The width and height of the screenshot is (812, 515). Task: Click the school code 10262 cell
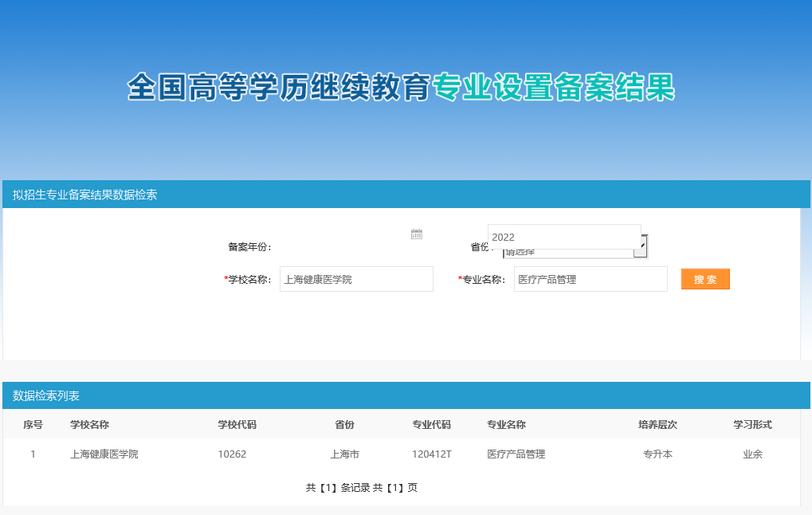pos(232,454)
